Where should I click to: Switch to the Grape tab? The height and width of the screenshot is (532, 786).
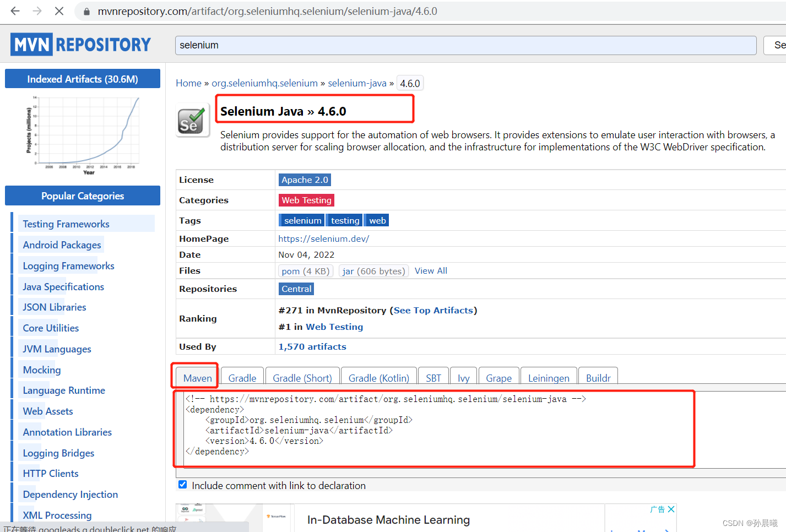coord(499,378)
